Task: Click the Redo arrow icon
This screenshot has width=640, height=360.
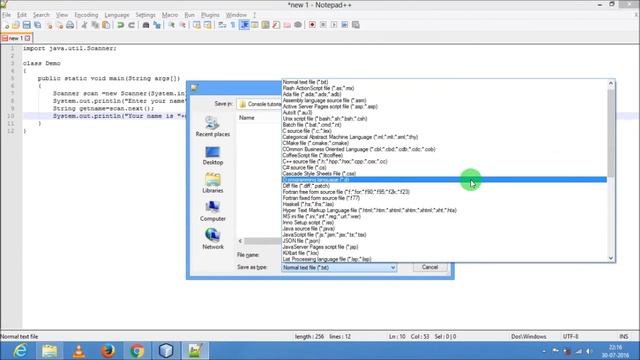Action: (x=131, y=25)
